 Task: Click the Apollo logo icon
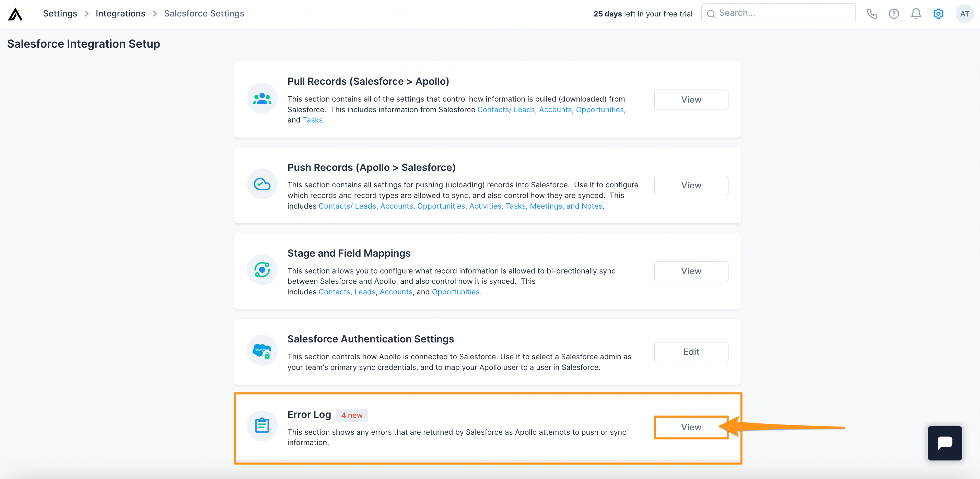tap(15, 14)
